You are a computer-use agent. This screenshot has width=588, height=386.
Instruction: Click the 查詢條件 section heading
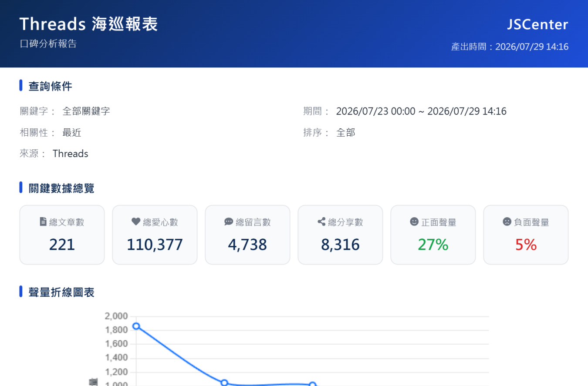(51, 86)
